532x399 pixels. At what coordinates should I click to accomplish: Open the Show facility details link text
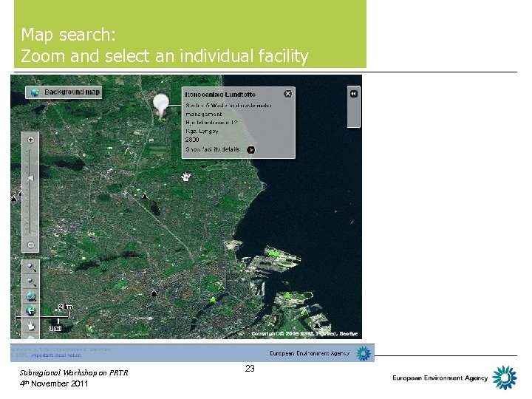212,149
